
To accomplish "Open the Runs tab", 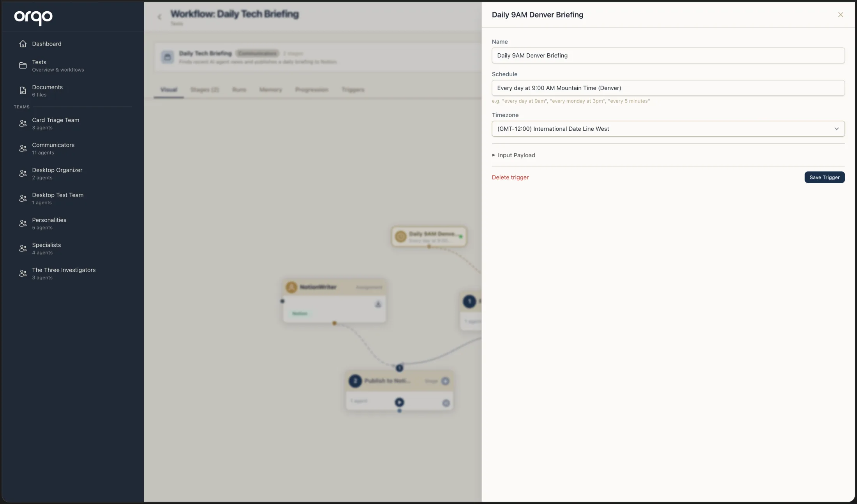I will coord(239,90).
